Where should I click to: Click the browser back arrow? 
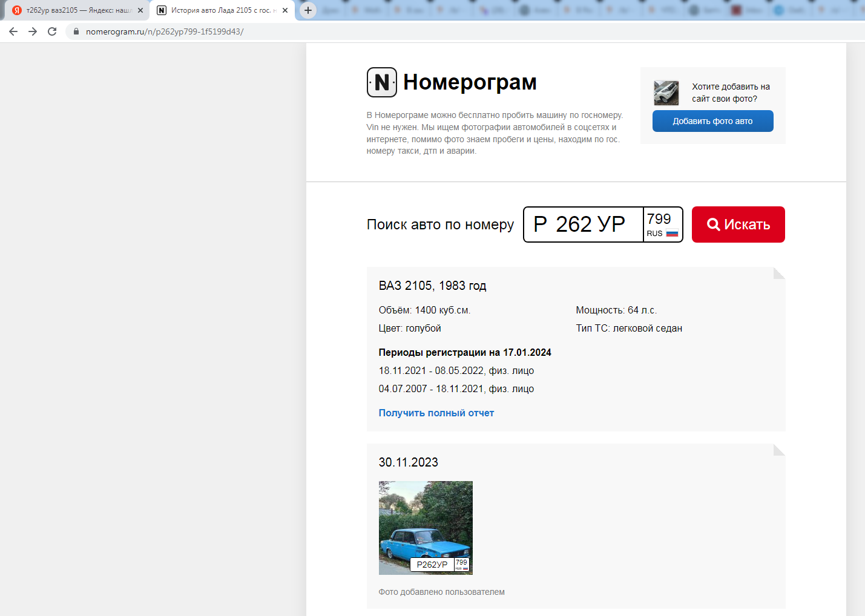tap(13, 31)
